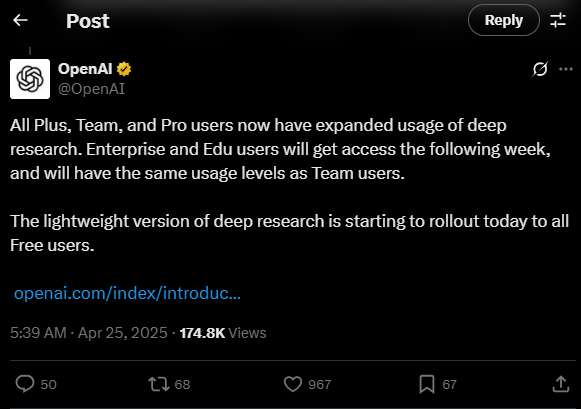
Task: Open the @OpenAI handle
Action: coord(92,89)
